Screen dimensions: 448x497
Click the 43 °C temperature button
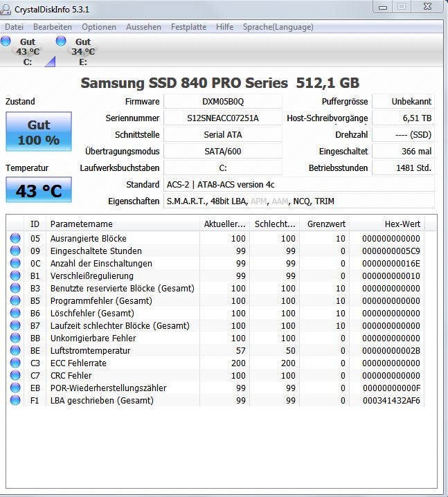(x=39, y=190)
